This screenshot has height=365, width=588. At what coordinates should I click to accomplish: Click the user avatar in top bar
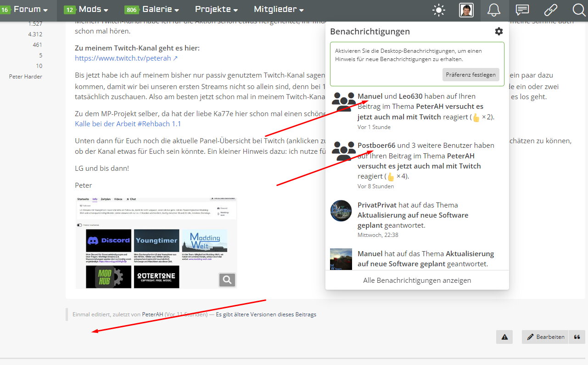point(466,10)
